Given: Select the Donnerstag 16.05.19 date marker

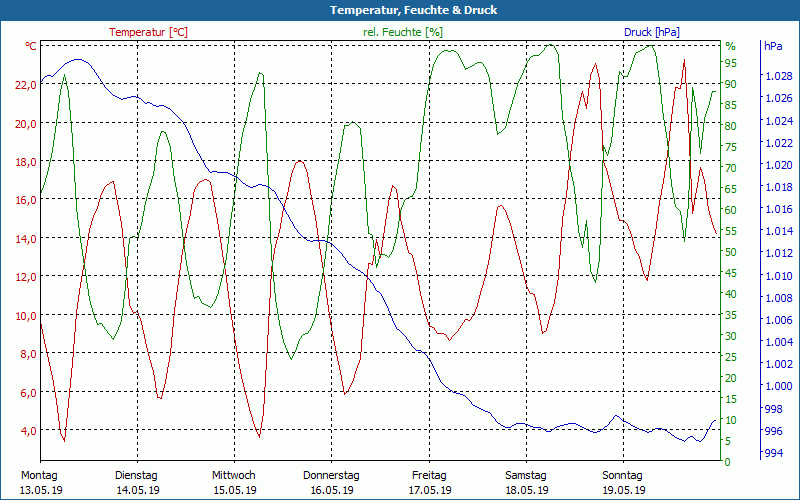Looking at the screenshot, I should tap(331, 483).
